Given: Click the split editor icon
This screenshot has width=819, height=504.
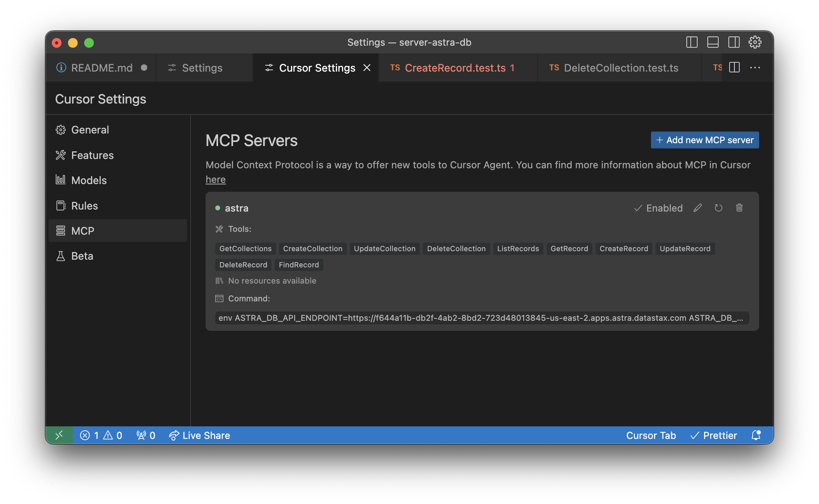Looking at the screenshot, I should pyautogui.click(x=734, y=68).
